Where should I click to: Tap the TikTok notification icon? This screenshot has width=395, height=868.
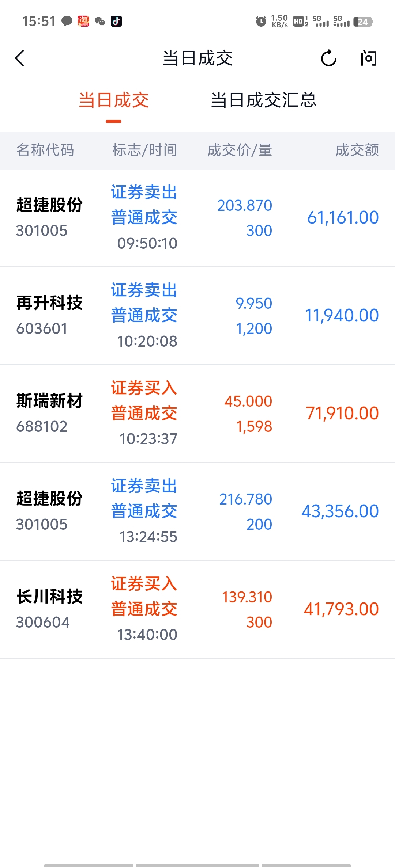[x=116, y=21]
